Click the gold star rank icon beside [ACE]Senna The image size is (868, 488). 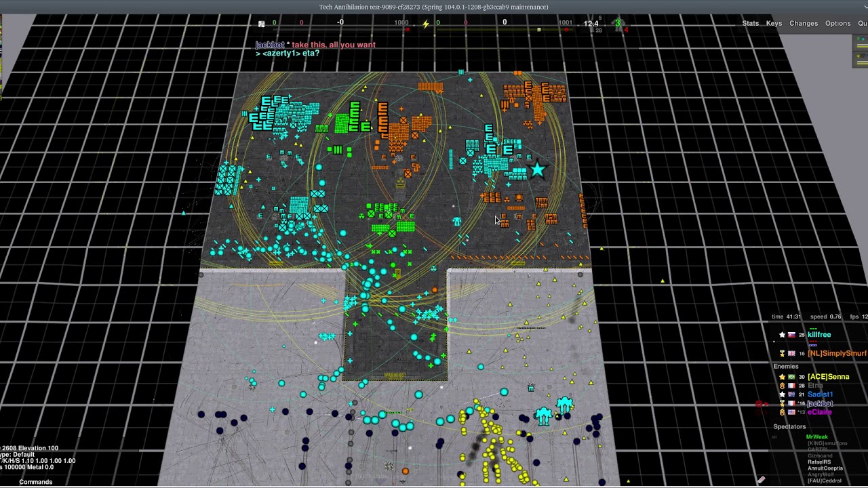782,377
